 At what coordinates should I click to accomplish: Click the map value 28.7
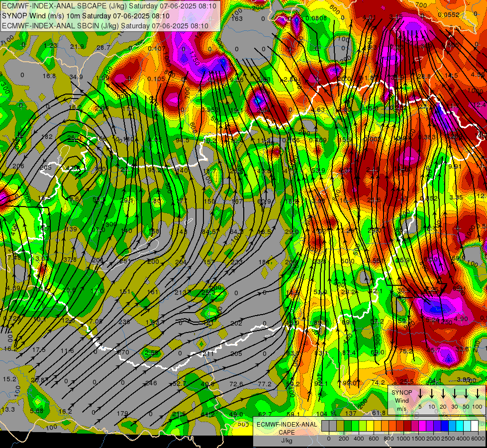tap(103, 48)
